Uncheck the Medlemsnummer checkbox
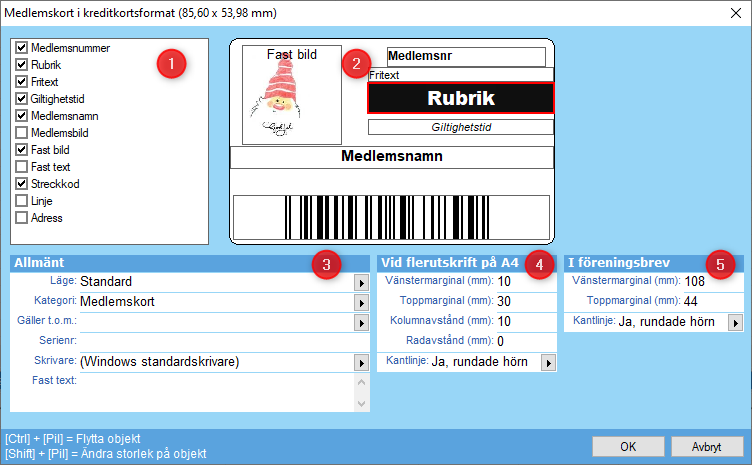This screenshot has width=752, height=465. click(22, 48)
